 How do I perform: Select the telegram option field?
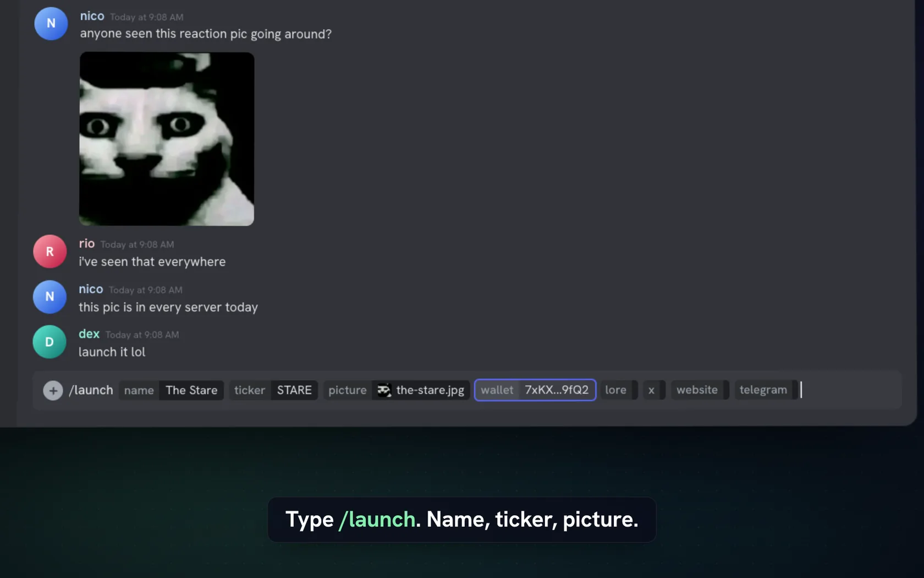coord(766,390)
